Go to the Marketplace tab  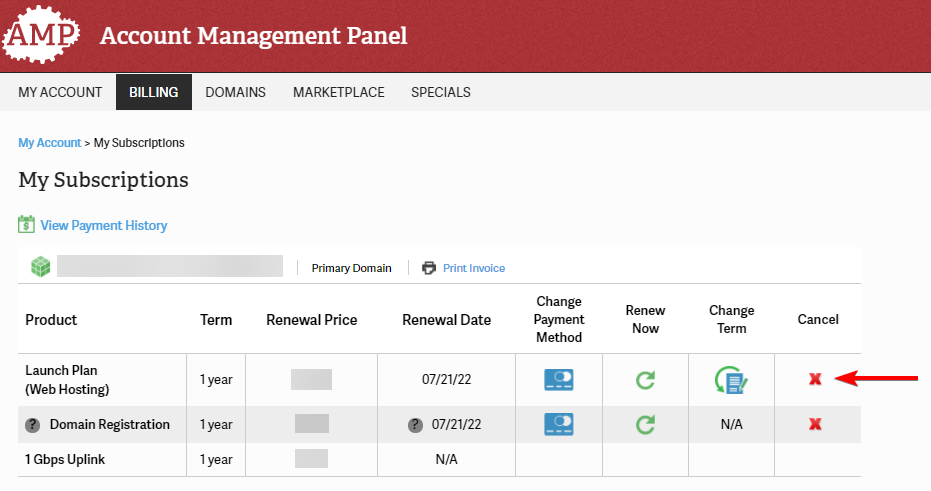(x=338, y=92)
